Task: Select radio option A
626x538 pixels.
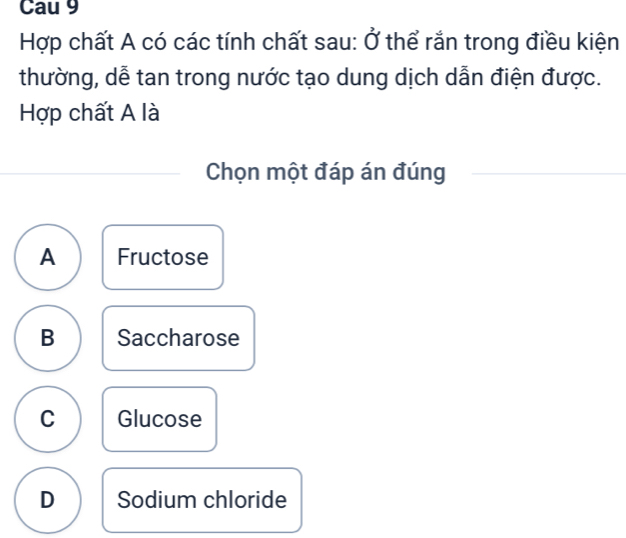Action: (x=47, y=257)
